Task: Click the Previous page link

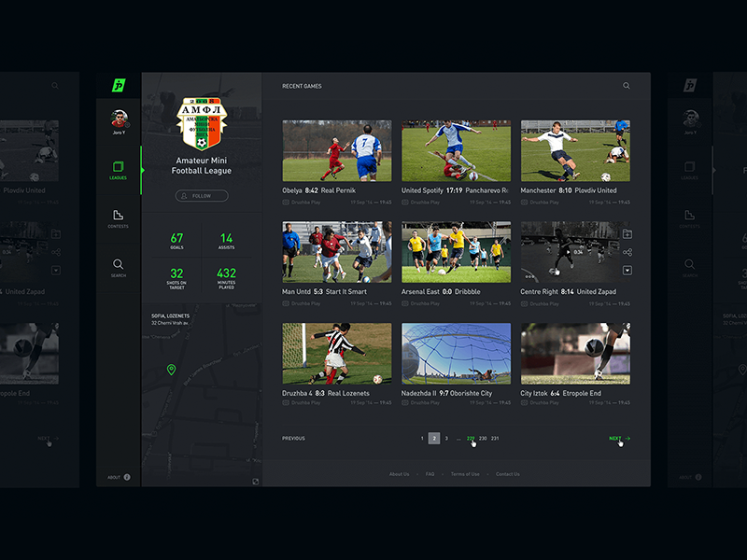Action: [x=293, y=438]
